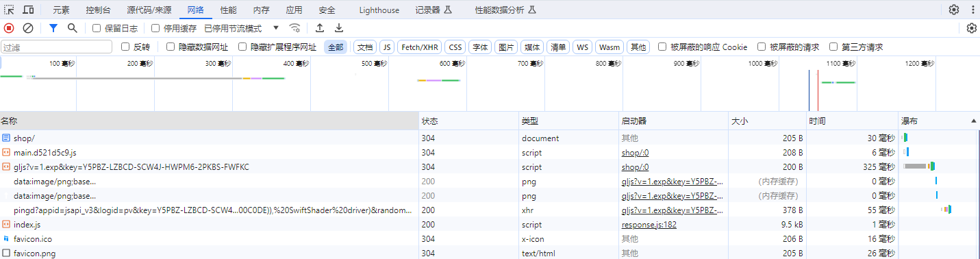Filter by 字体 type
The height and width of the screenshot is (259, 980).
tap(480, 47)
